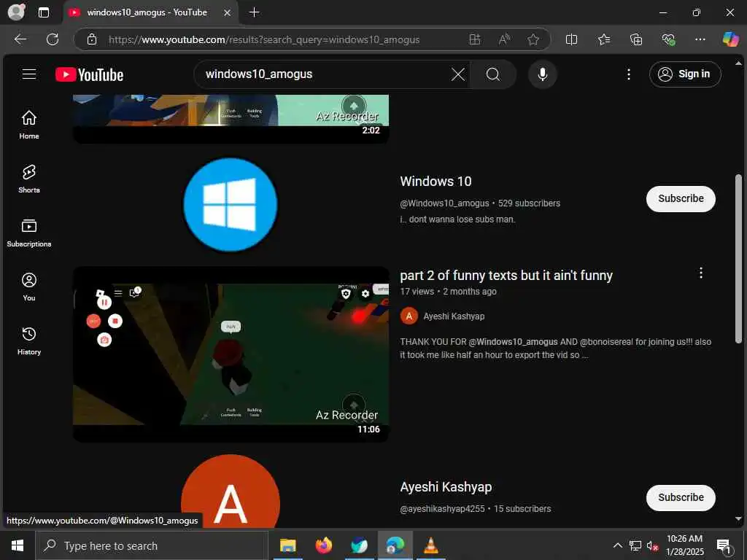Open Ayeshi Kashyap uploader name link
747x560 pixels.
[454, 316]
